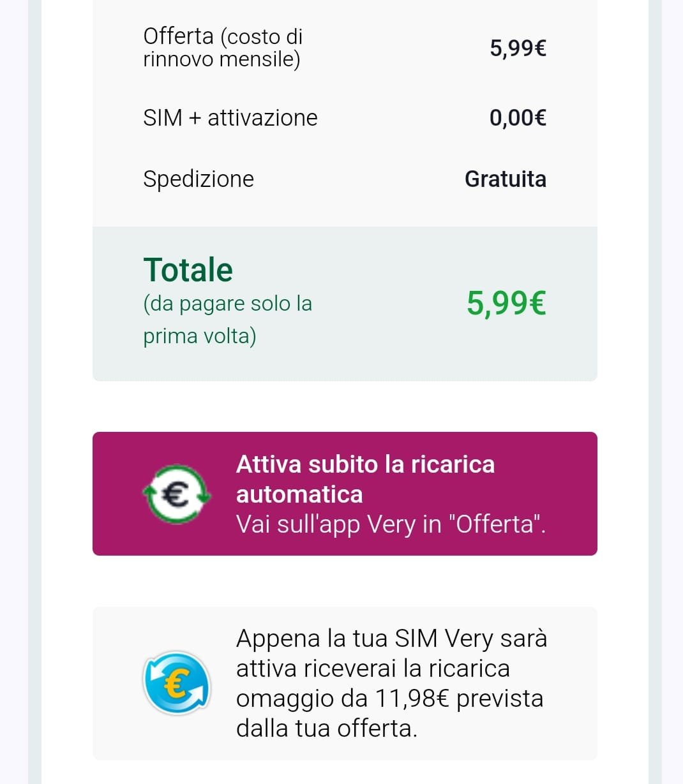Viewport: 683px width, 784px height.
Task: Select the "rinnovo mensile)" text line
Action: 221,59
